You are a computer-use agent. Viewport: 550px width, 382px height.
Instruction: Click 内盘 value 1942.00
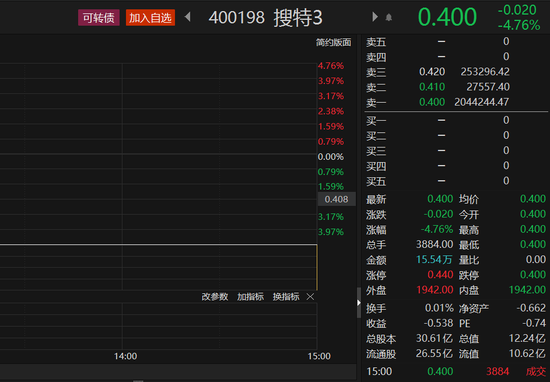point(527,290)
